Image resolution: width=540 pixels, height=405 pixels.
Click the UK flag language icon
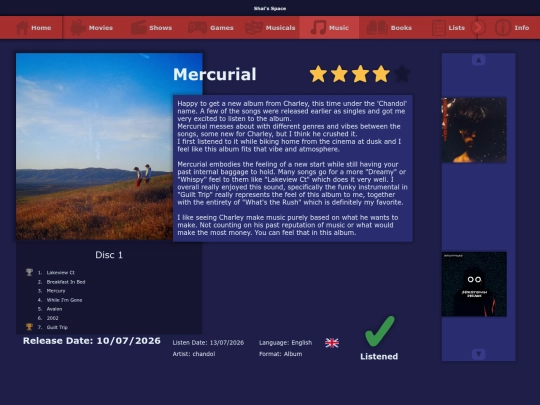332,343
